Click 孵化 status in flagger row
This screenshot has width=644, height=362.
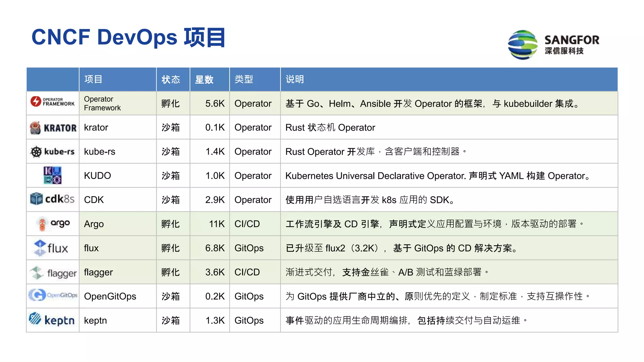coord(171,272)
